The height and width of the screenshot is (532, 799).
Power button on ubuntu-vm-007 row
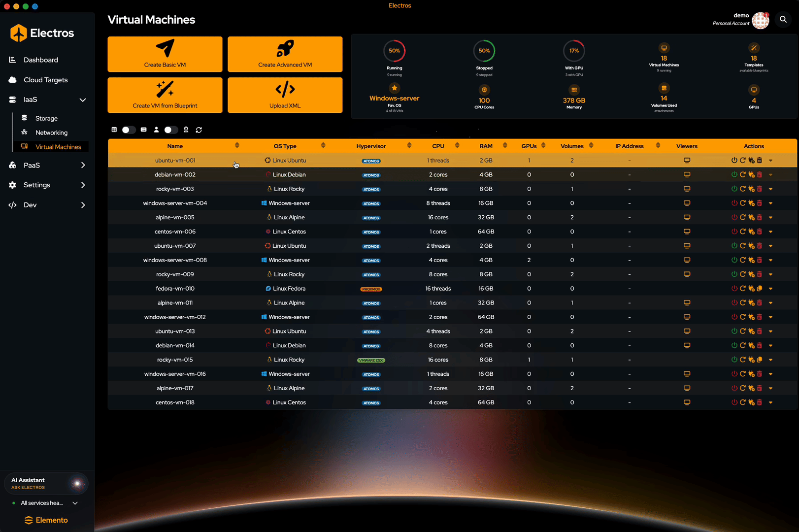click(734, 246)
